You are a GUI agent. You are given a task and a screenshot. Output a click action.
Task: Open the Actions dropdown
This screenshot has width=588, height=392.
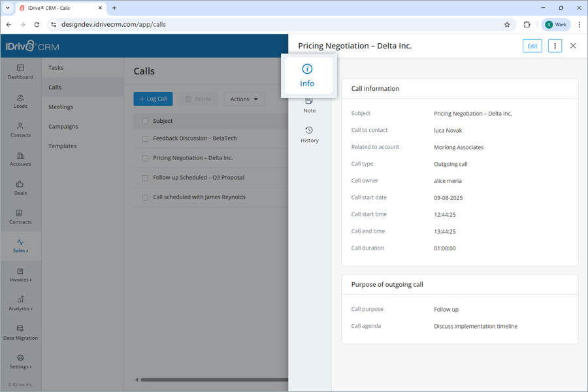coord(244,99)
